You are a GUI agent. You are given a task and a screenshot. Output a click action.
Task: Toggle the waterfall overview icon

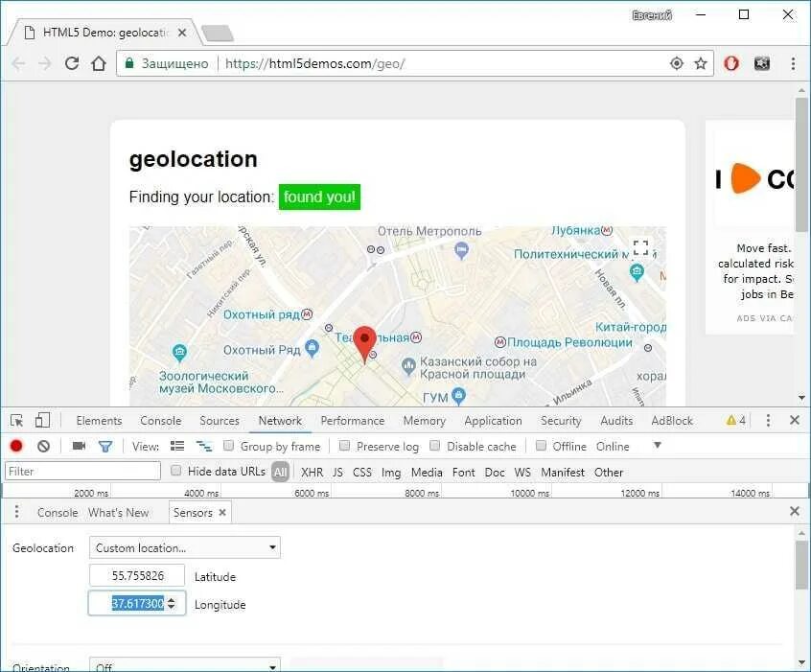[x=204, y=446]
